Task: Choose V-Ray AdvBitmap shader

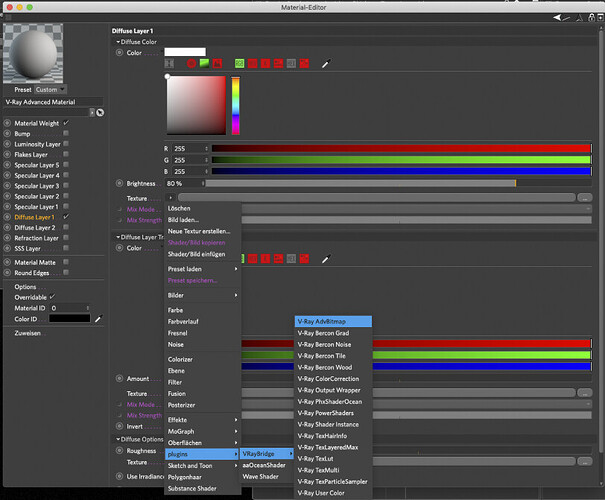Action: pos(334,321)
